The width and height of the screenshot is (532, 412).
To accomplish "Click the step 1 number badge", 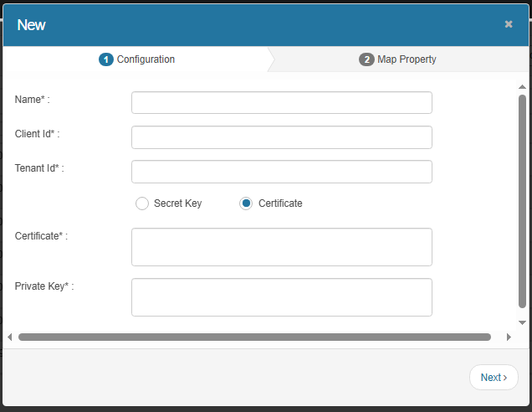I will [105, 59].
